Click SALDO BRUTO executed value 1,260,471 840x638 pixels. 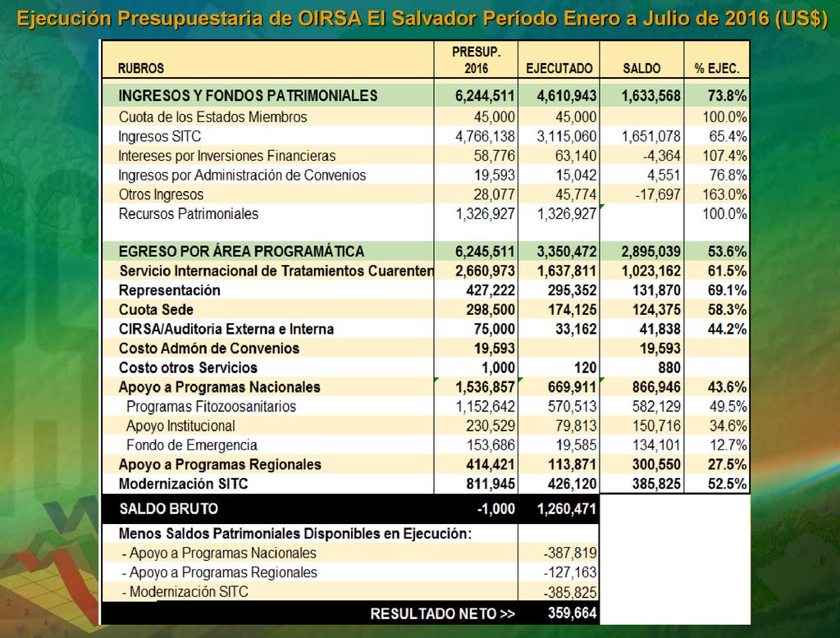[566, 508]
